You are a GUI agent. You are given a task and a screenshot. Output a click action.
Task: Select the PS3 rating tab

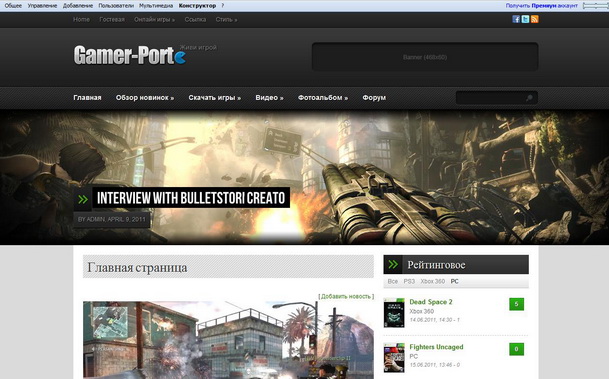point(409,281)
